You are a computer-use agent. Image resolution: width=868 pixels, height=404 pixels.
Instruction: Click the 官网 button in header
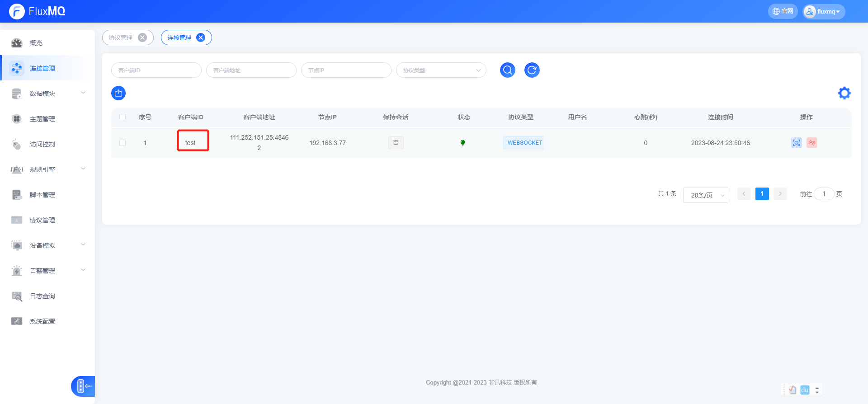click(x=783, y=11)
